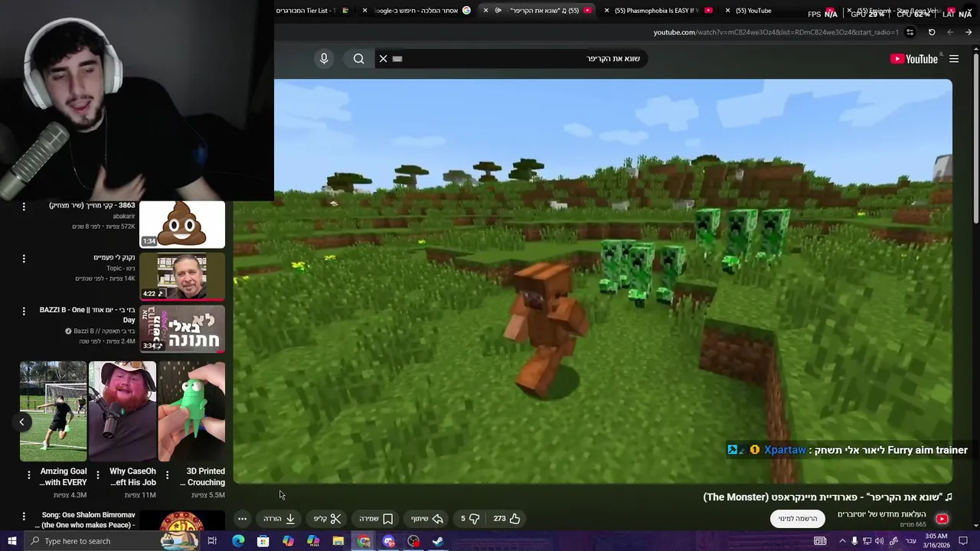Launch Microsoft Edge from the taskbar

pyautogui.click(x=238, y=541)
